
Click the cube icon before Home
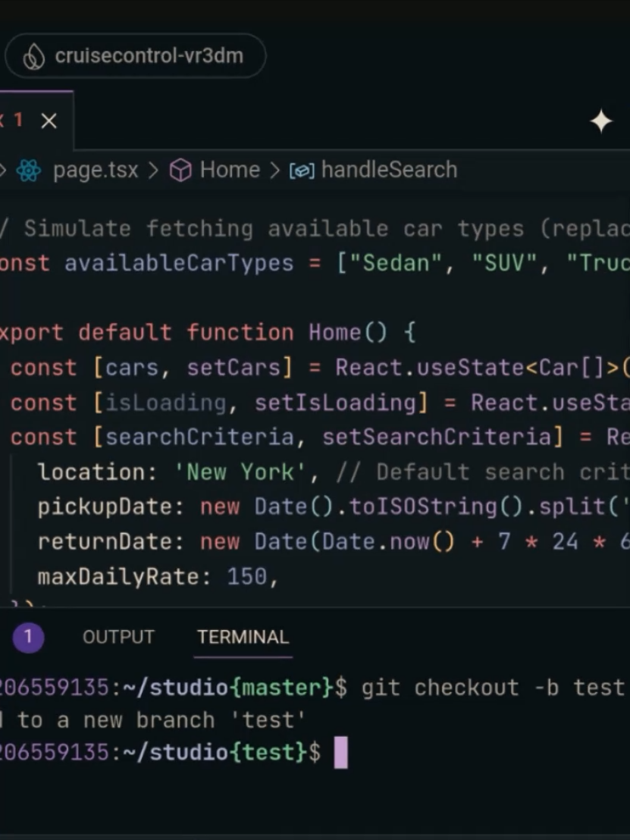coord(180,171)
